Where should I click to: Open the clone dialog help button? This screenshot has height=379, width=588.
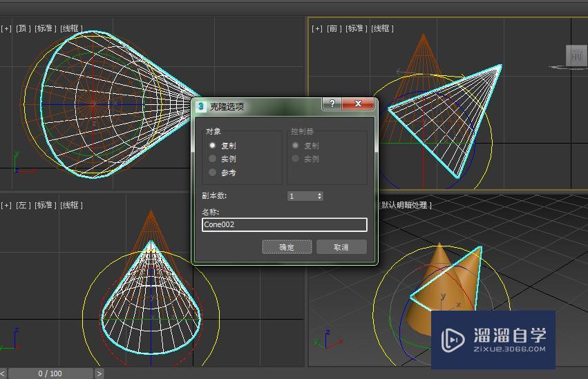pos(332,104)
